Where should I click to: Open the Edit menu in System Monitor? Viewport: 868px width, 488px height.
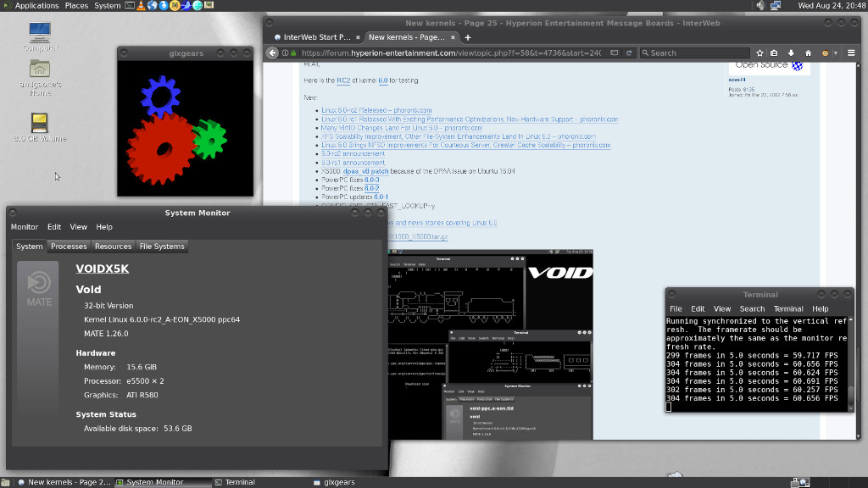(54, 227)
